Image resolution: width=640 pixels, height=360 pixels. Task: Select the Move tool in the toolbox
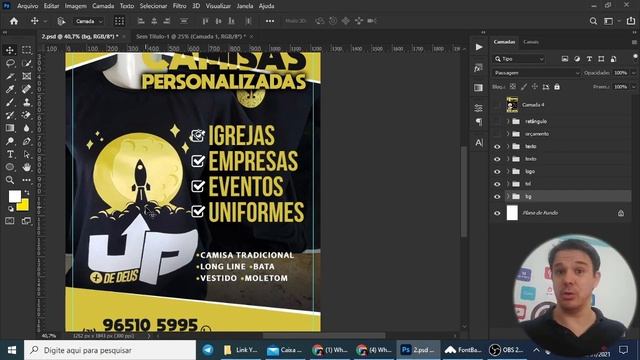point(10,50)
